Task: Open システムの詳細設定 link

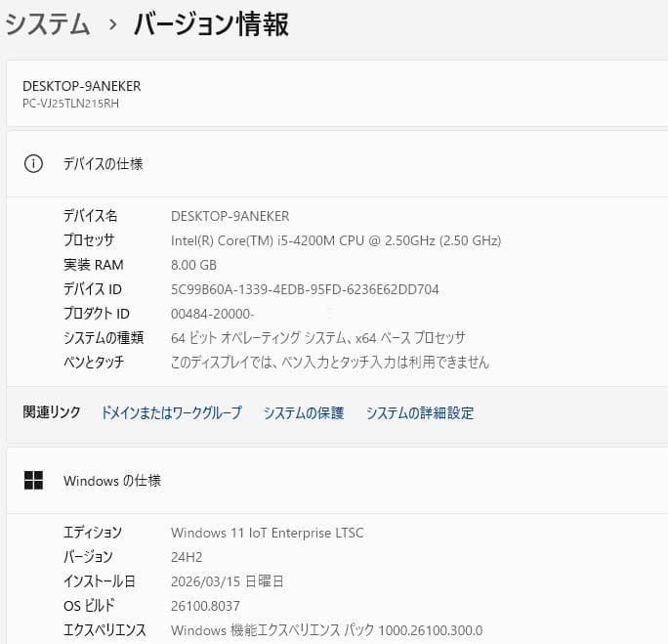Action: coord(420,413)
